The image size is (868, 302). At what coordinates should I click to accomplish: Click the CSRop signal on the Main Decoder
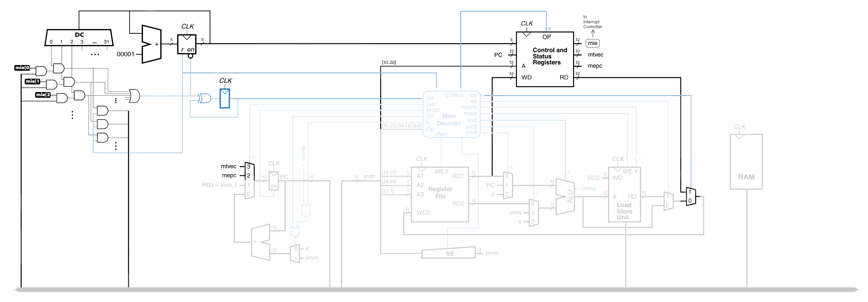click(455, 95)
